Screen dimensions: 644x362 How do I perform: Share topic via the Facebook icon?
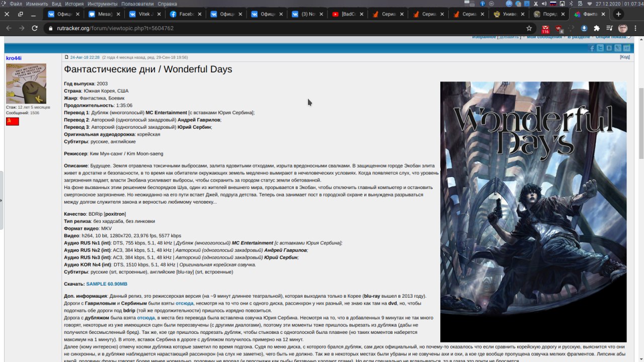click(592, 48)
